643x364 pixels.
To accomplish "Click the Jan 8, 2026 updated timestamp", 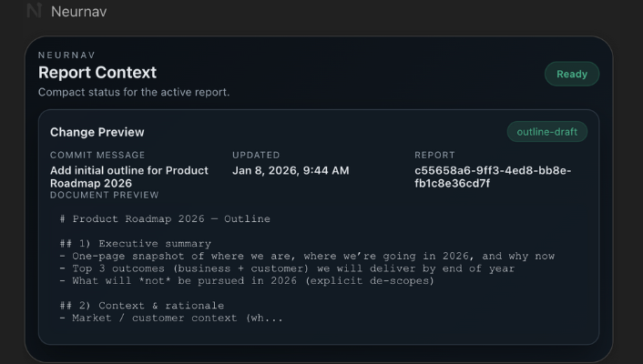I will (290, 170).
